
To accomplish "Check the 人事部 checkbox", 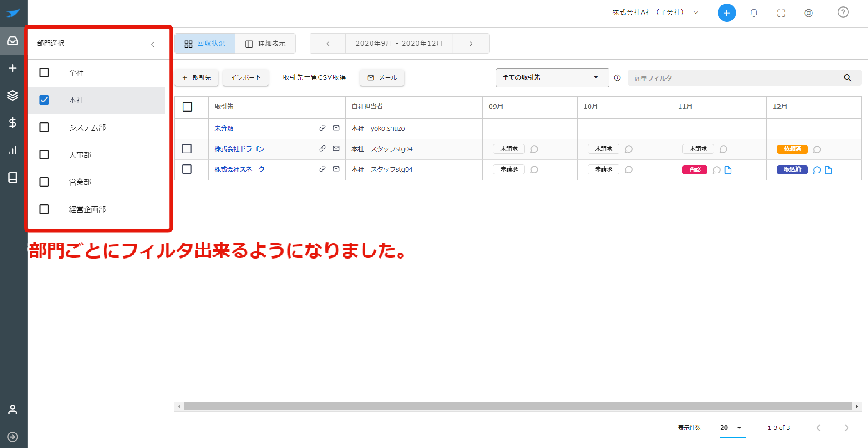I will (44, 155).
